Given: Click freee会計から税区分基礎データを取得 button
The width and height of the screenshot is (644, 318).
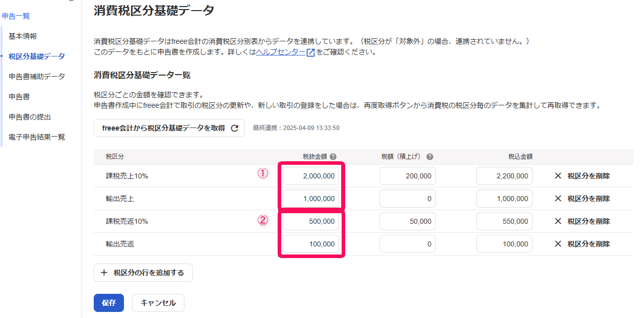Looking at the screenshot, I should tap(169, 128).
